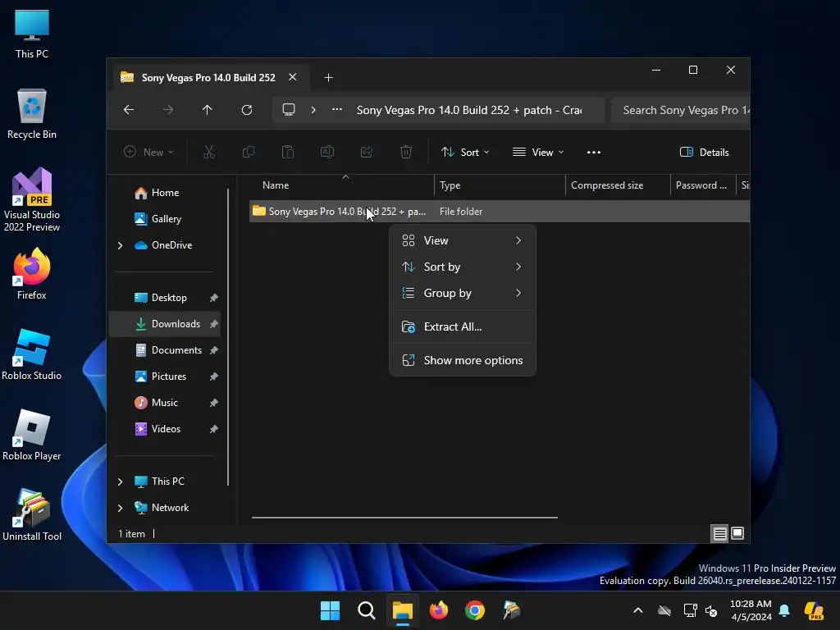The image size is (840, 630).
Task: Click the Delete trash icon
Action: click(x=406, y=152)
